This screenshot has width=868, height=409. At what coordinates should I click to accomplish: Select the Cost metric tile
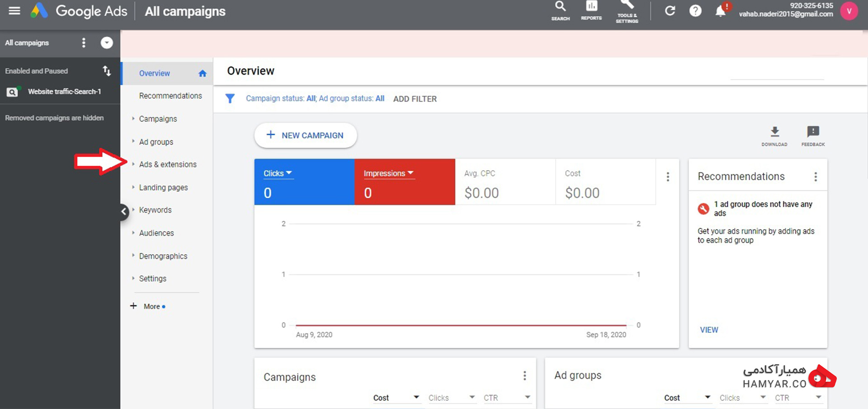606,182
